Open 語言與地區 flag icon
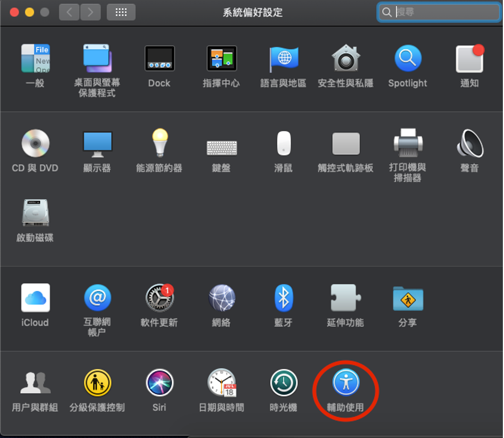504x438 pixels. (x=284, y=59)
